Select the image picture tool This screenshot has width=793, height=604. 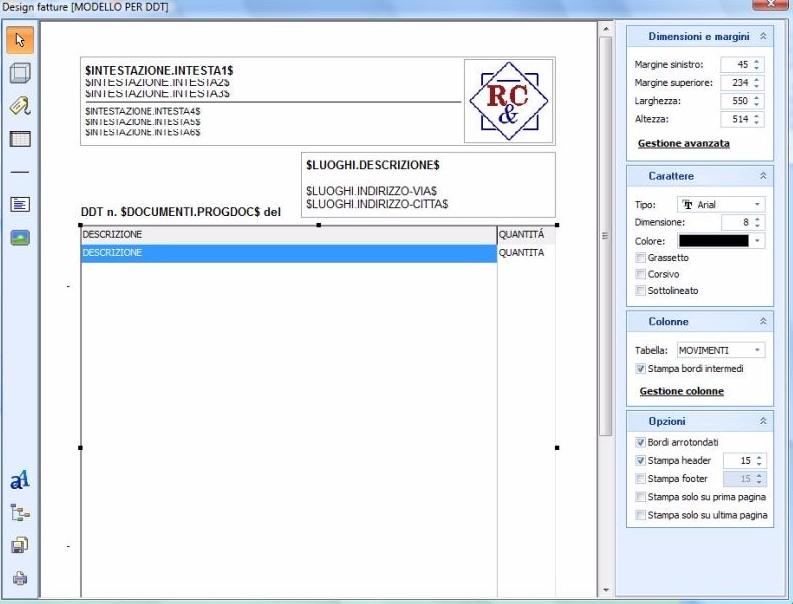[x=20, y=238]
